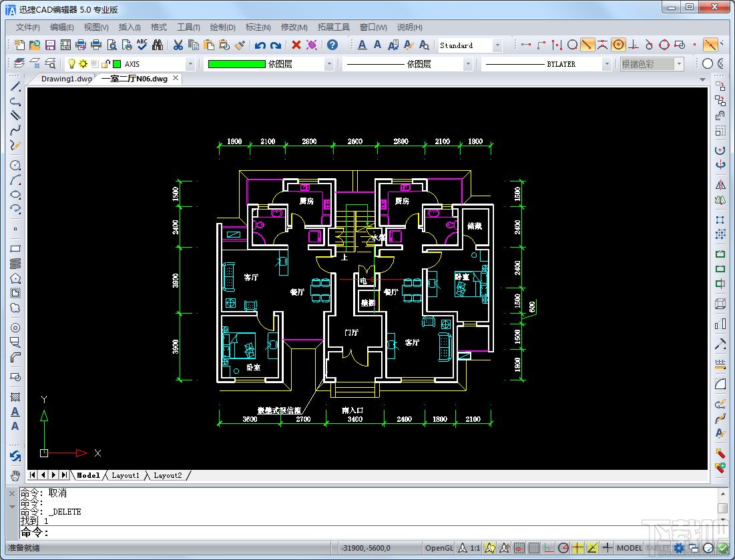Click the settings gear icon in the status bar

678,547
